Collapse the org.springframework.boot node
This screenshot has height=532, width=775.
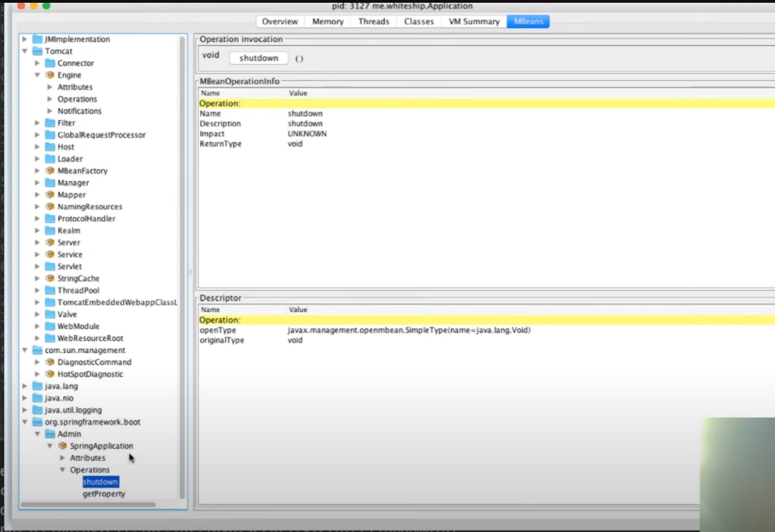click(24, 422)
